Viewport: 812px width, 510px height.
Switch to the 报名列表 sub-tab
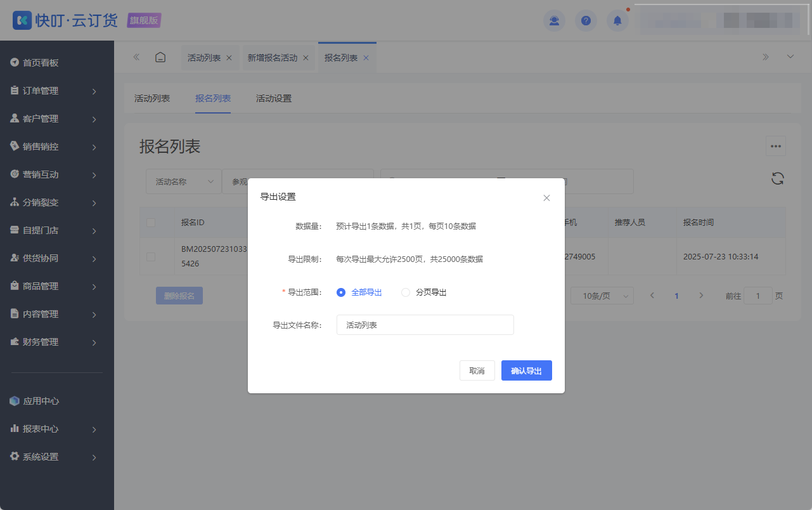tap(213, 98)
